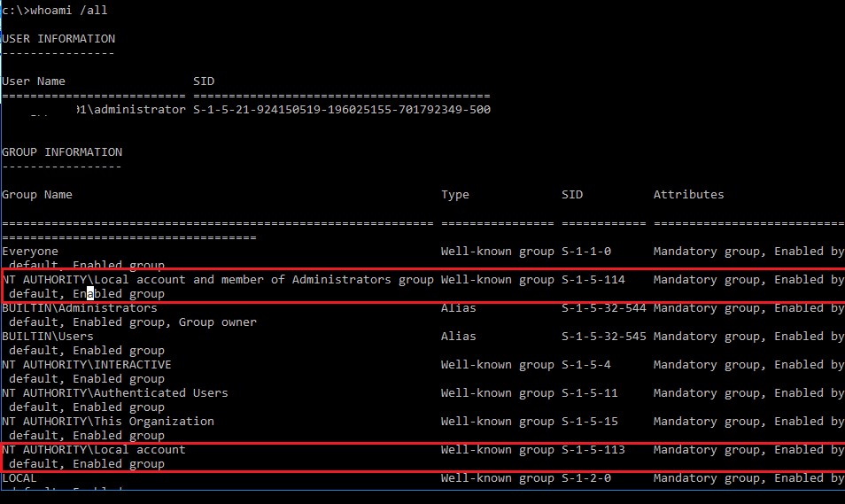Image resolution: width=845 pixels, height=504 pixels.
Task: Click the SID value S-1-5-113
Action: [x=593, y=450]
